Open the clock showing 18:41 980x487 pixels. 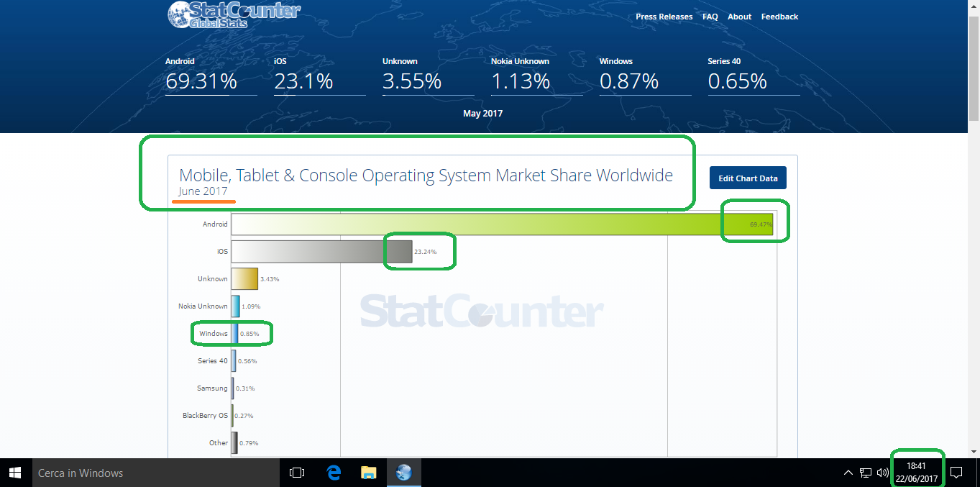tap(916, 473)
